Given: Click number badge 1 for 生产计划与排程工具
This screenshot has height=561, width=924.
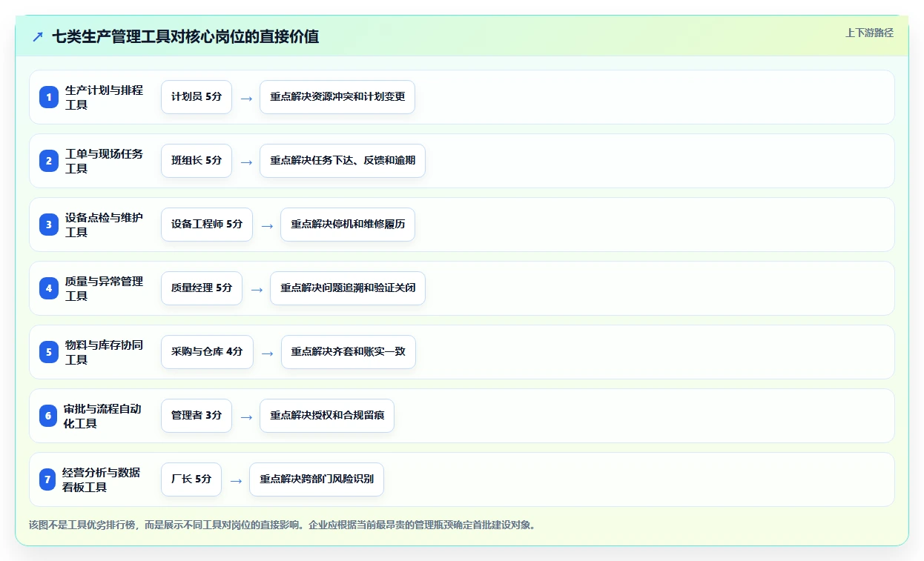Looking at the screenshot, I should point(49,97).
